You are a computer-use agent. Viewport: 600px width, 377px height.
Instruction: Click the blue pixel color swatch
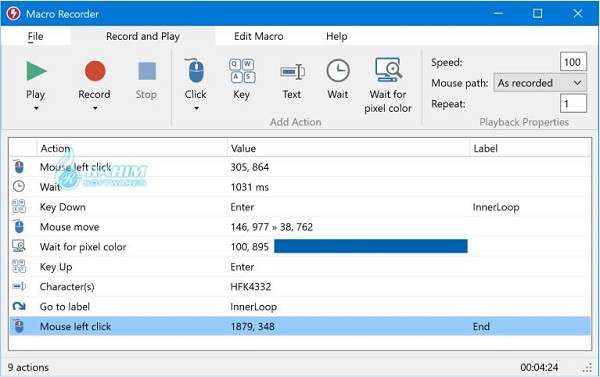pyautogui.click(x=371, y=246)
